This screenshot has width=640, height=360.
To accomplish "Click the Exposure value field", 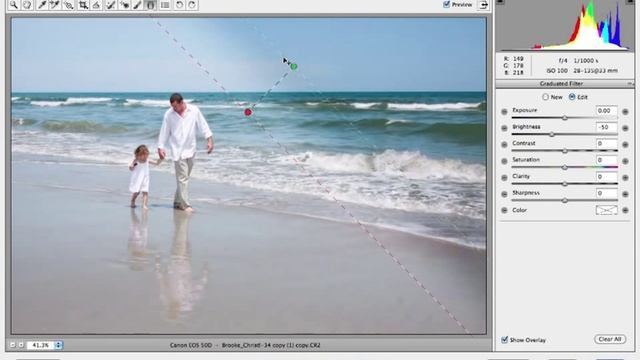I will (x=606, y=111).
